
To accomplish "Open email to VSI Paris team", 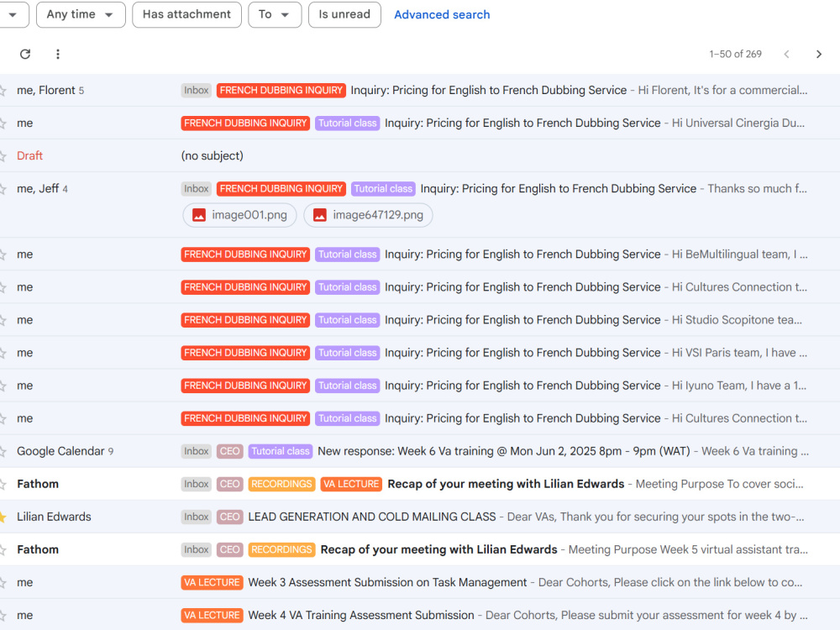I will (420, 353).
